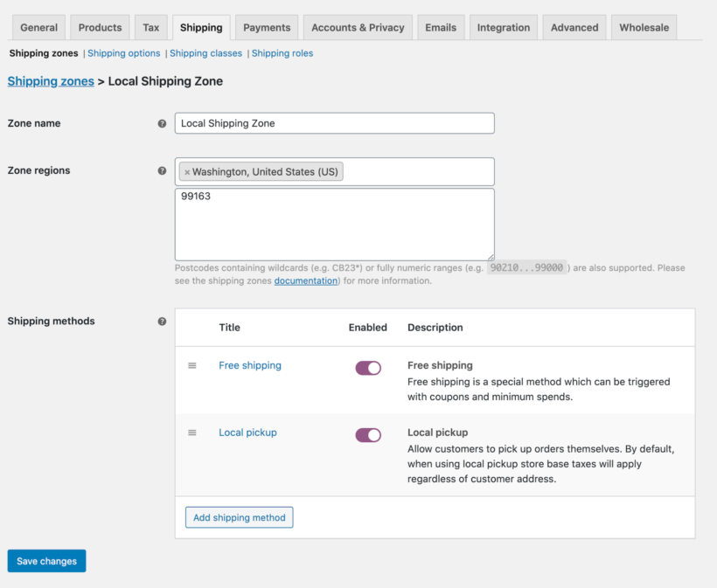The height and width of the screenshot is (588, 717).
Task: Switch to the Wholesale tab
Action: point(644,27)
